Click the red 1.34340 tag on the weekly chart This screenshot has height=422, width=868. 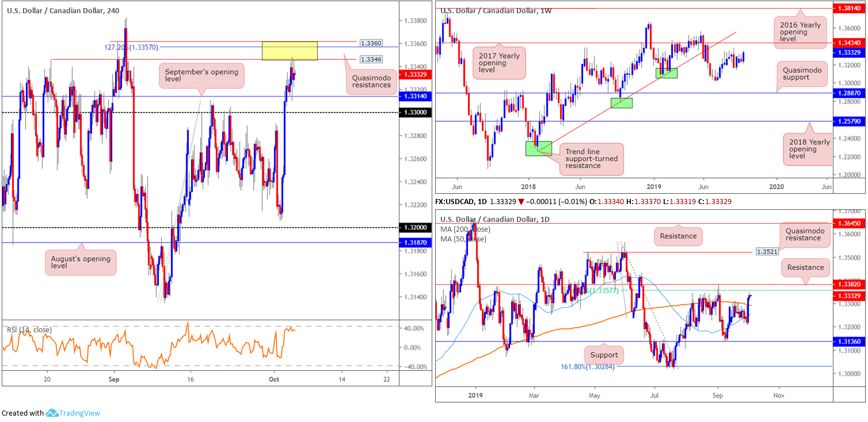pos(850,43)
